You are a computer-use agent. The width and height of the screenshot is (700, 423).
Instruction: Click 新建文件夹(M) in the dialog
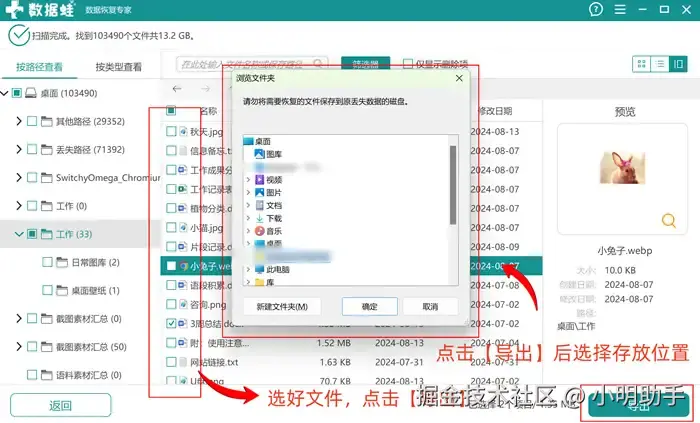pos(282,307)
